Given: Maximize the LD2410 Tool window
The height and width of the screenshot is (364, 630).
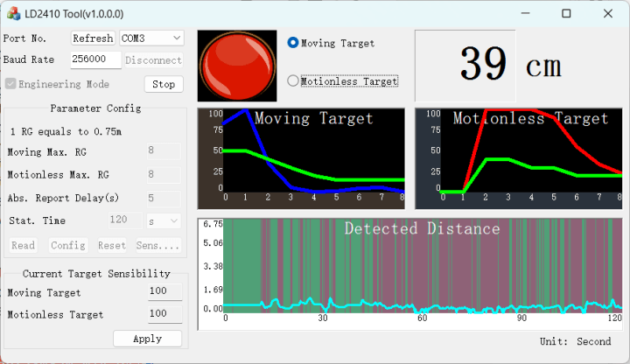Looking at the screenshot, I should (566, 13).
